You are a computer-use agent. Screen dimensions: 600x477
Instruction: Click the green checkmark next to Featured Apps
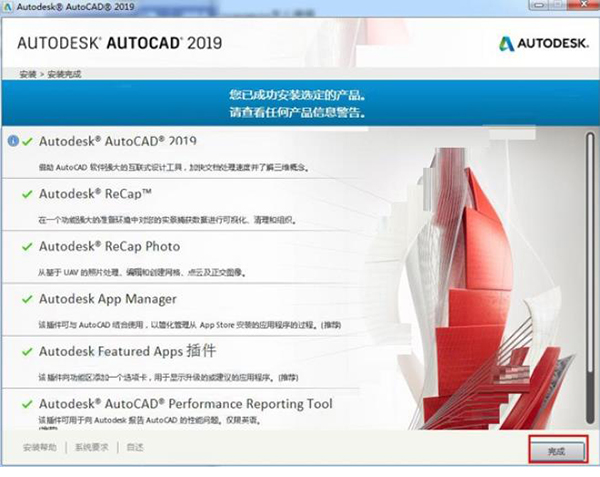click(x=27, y=352)
